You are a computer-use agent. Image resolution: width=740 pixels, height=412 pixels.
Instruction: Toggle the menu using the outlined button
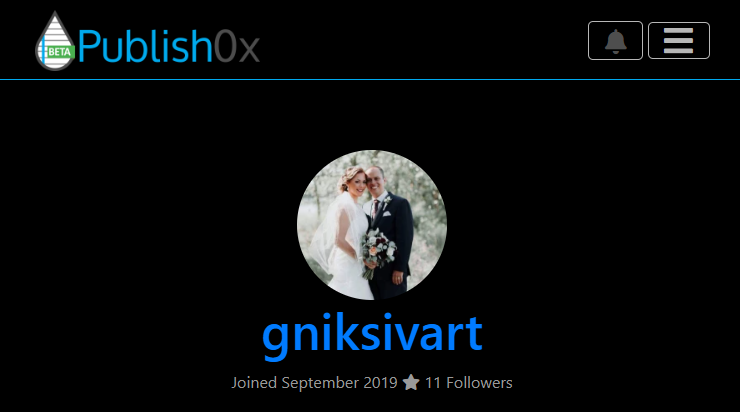pos(679,41)
